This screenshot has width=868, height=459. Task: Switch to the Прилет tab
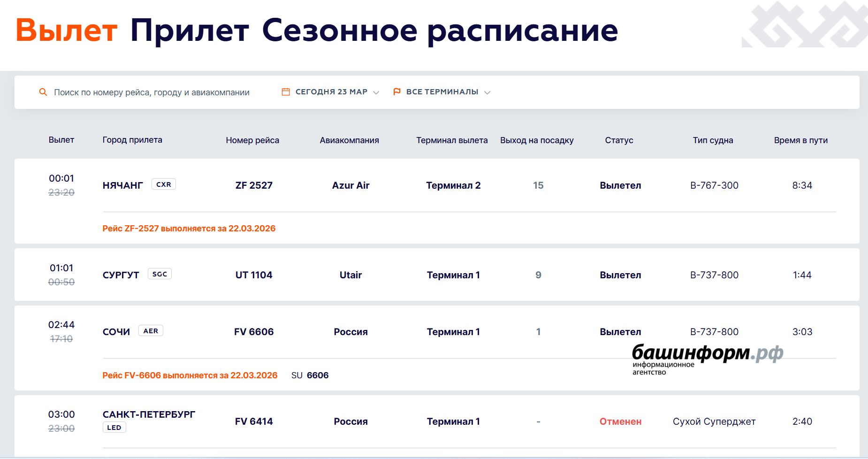190,30
